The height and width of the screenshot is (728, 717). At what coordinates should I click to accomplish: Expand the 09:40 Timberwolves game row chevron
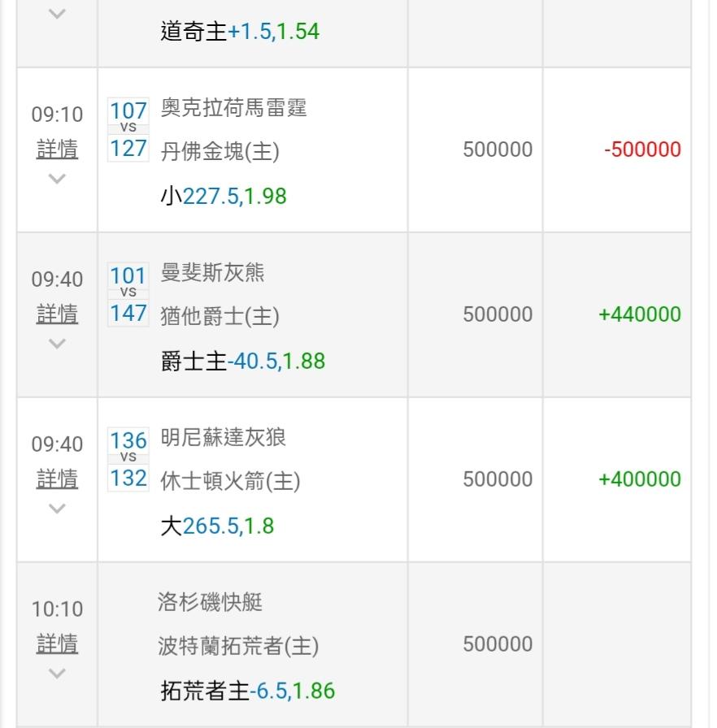(57, 509)
